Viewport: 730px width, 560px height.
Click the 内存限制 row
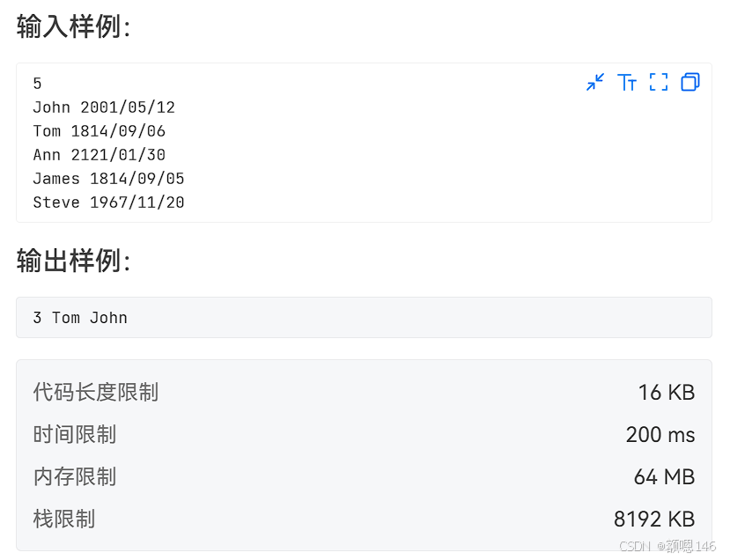[x=74, y=476]
